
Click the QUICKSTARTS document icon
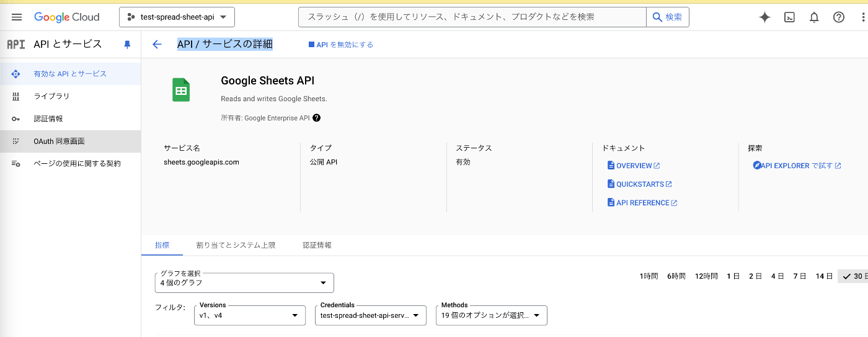click(x=611, y=184)
